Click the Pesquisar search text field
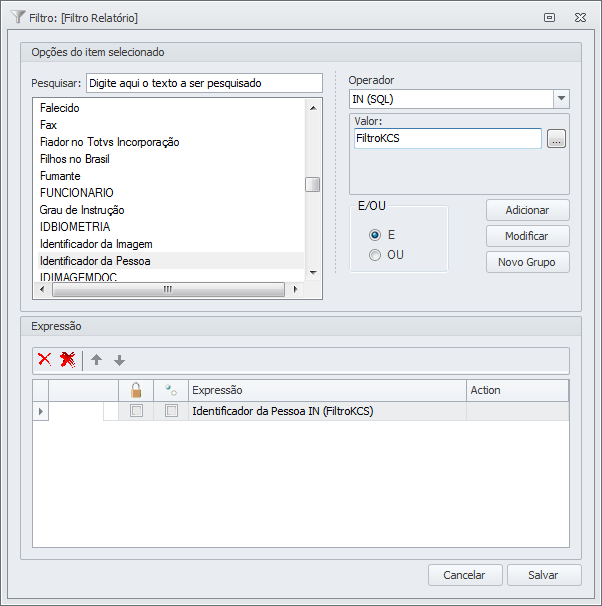This screenshot has width=602, height=606. coord(204,83)
